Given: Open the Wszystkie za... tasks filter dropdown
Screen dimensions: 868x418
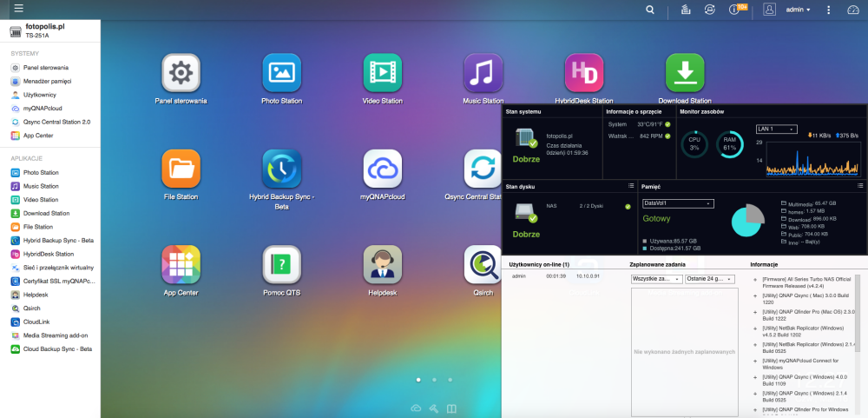Looking at the screenshot, I should (656, 279).
